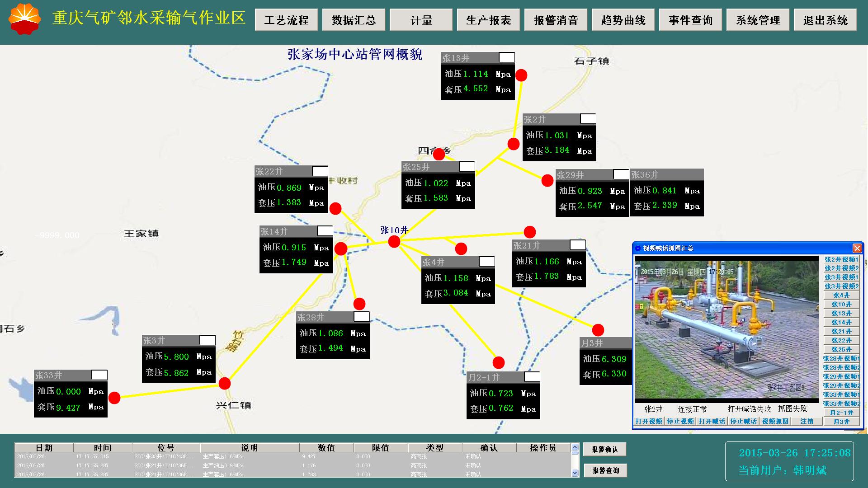Click white indicator box on 张21井 header
The width and height of the screenshot is (868, 488).
coord(578,245)
